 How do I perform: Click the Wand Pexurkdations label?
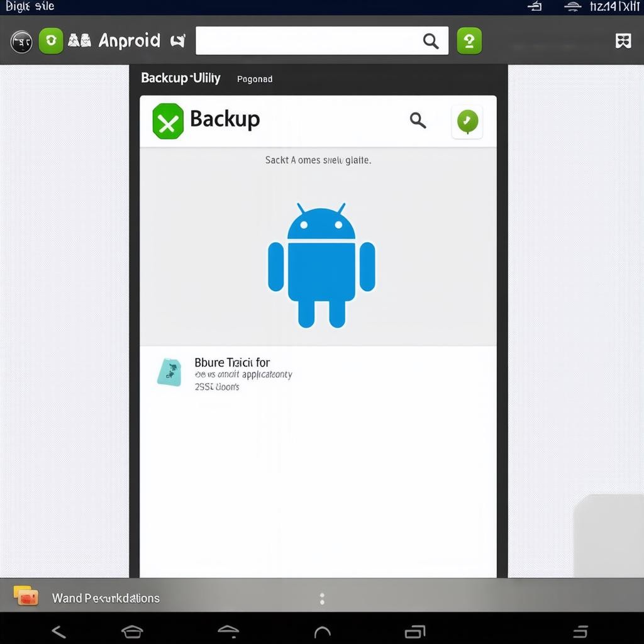point(106,598)
